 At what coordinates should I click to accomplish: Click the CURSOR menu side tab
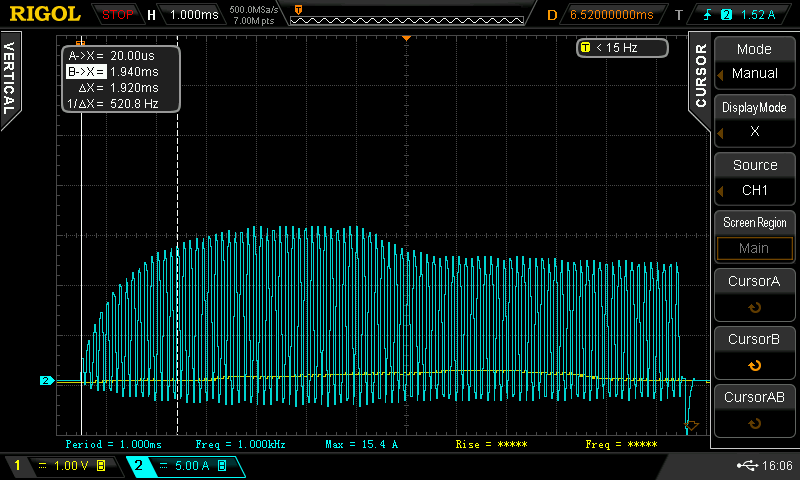(x=700, y=75)
